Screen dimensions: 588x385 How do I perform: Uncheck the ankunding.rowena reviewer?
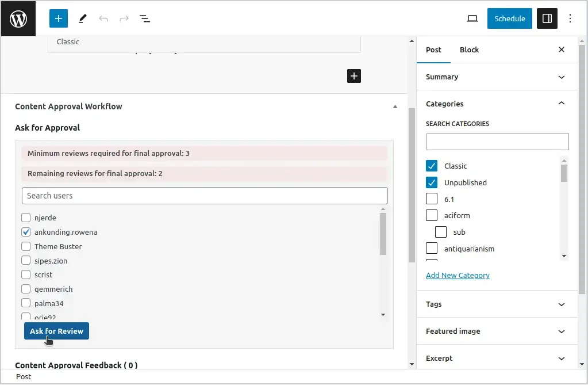click(25, 232)
